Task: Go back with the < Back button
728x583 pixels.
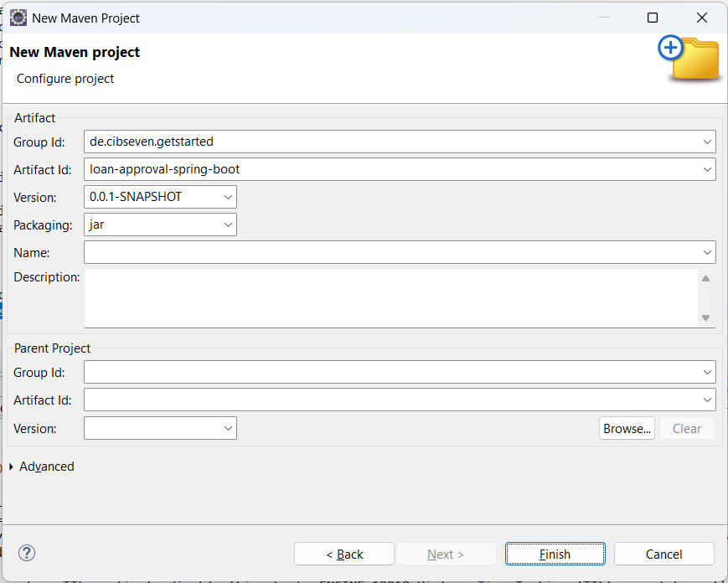Action: [x=344, y=554]
